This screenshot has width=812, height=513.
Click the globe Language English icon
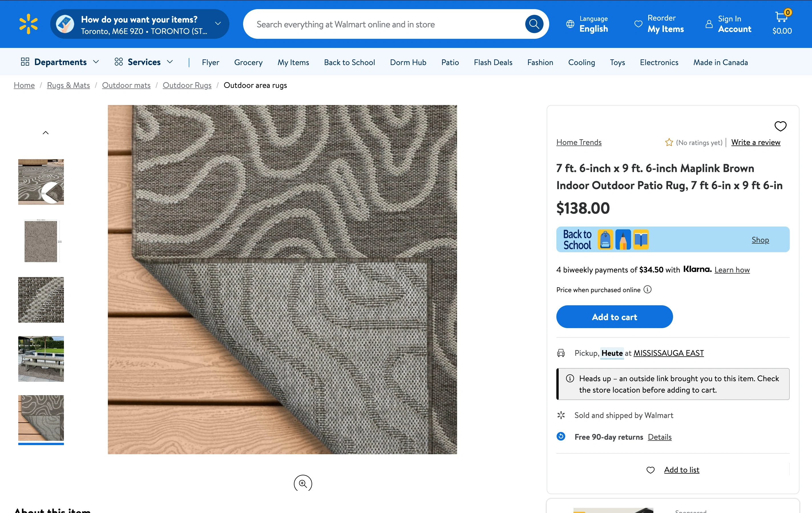pos(570,24)
